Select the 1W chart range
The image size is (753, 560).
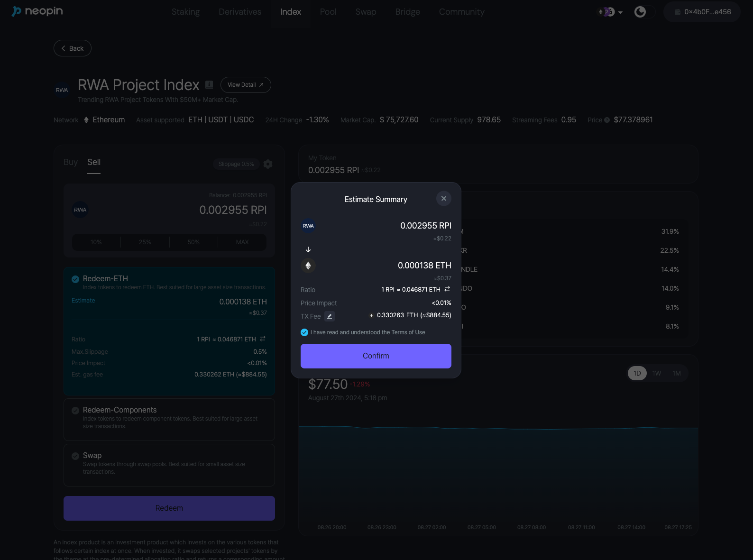click(656, 373)
